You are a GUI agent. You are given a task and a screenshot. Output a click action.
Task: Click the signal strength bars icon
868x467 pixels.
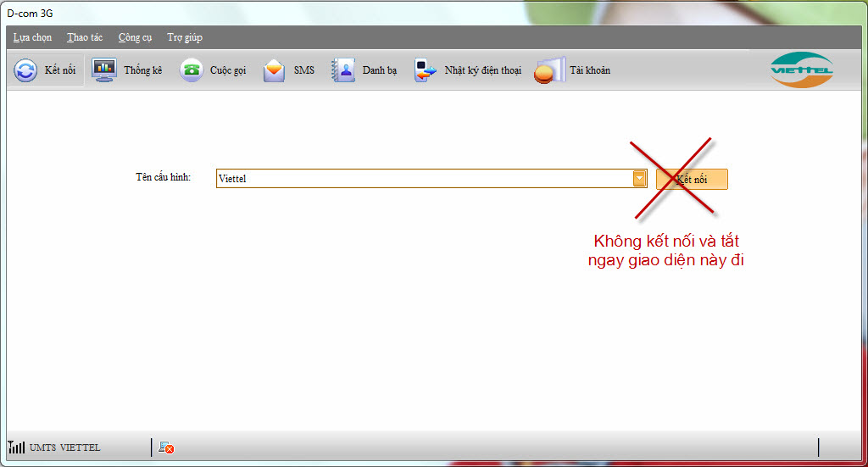(16, 447)
